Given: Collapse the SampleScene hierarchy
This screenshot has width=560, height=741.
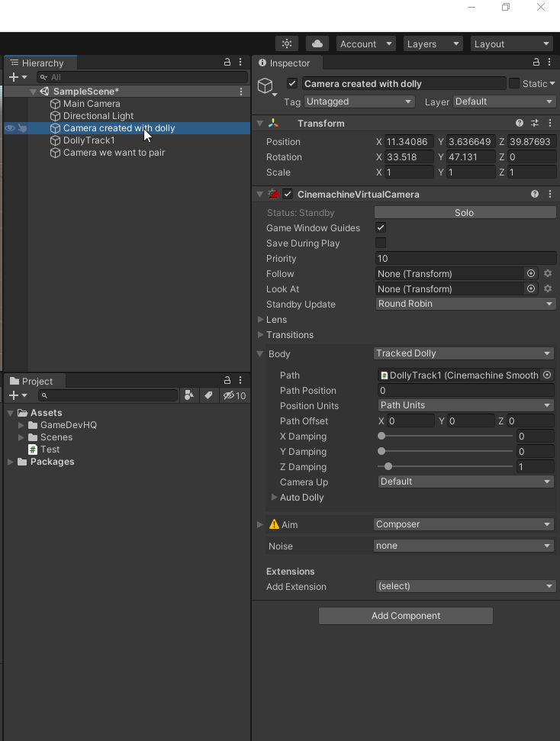Looking at the screenshot, I should click(33, 92).
